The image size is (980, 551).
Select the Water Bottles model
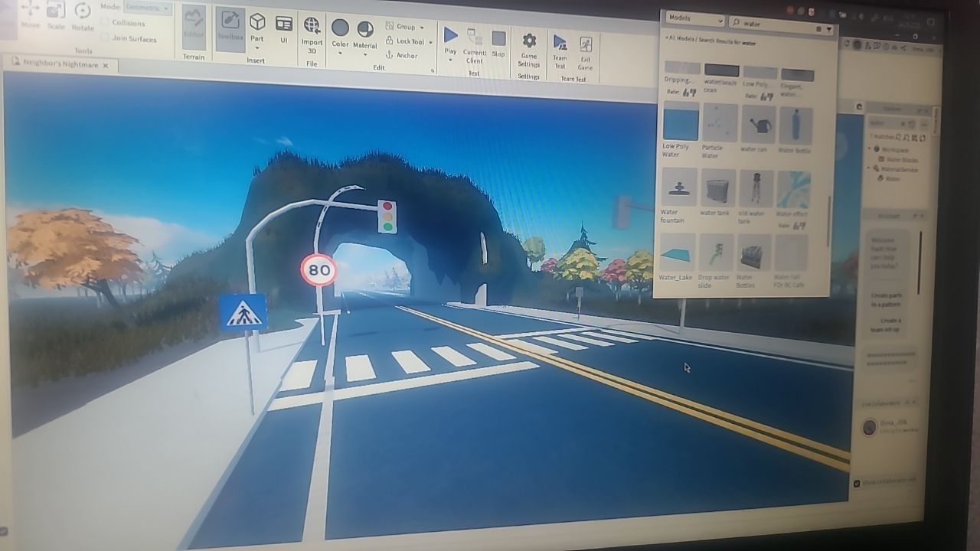(754, 261)
